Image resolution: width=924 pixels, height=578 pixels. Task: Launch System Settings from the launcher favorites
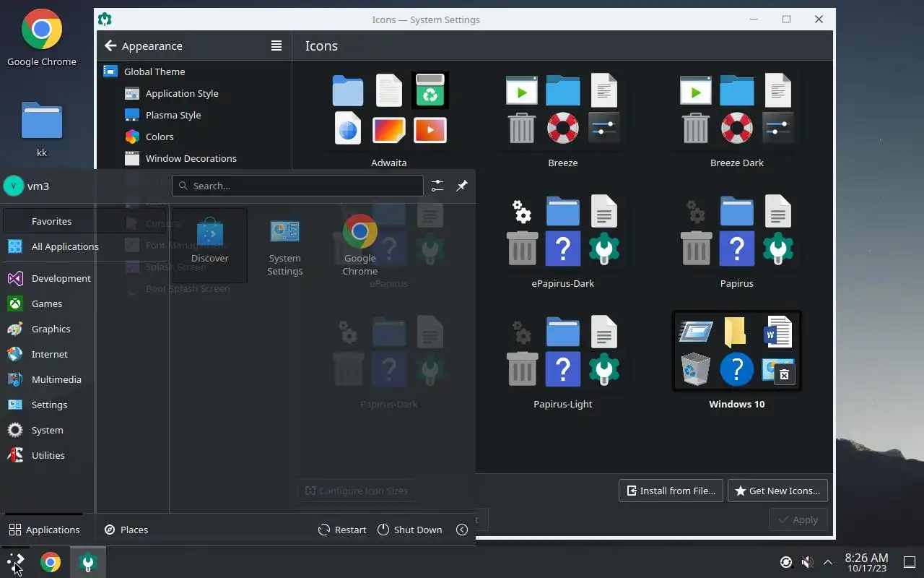coord(284,246)
